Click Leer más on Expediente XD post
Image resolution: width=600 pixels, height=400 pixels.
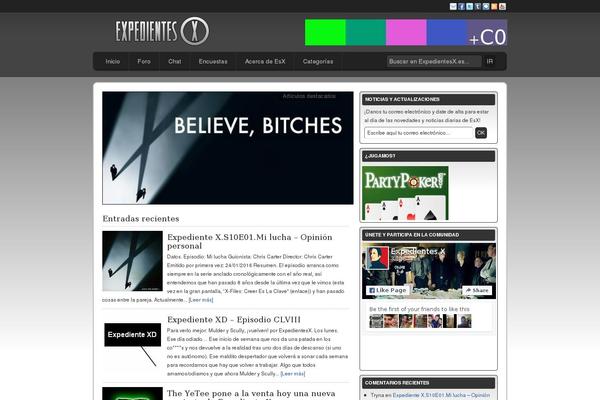[293, 374]
